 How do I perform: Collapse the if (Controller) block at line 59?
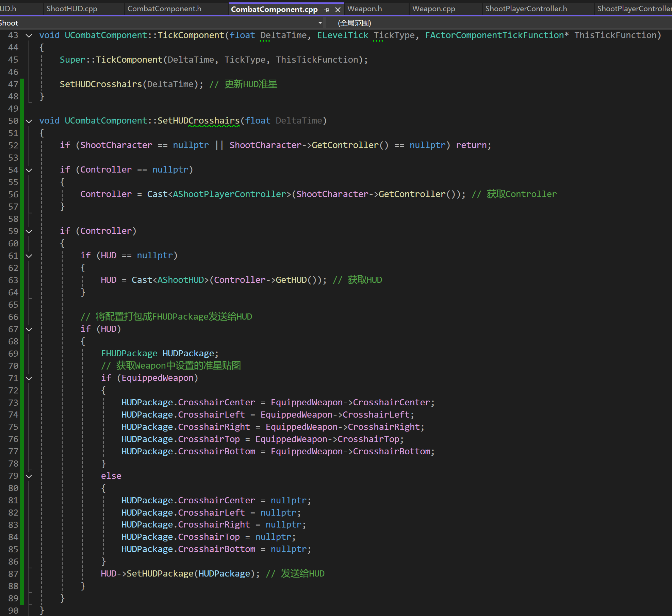[x=29, y=231]
